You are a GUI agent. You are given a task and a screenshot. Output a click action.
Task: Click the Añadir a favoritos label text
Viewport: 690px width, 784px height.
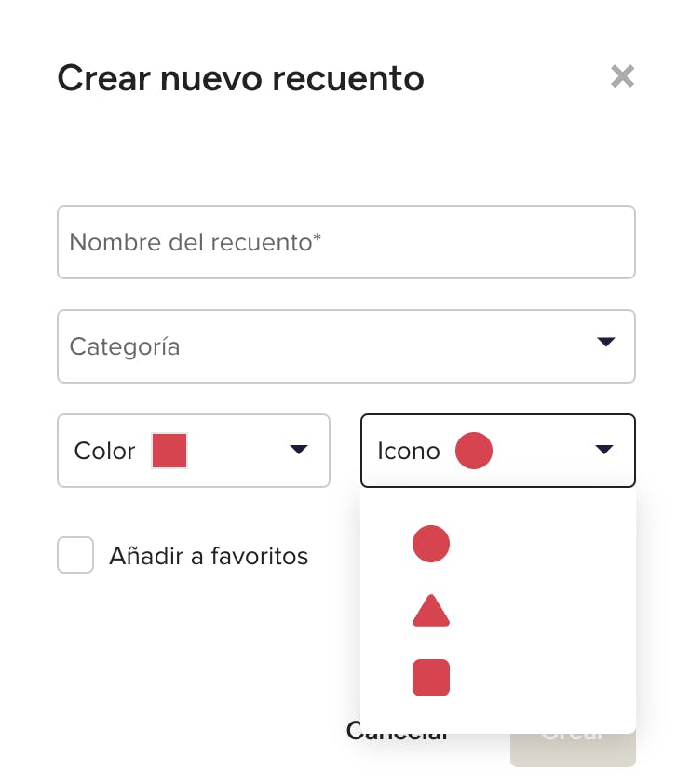click(209, 556)
